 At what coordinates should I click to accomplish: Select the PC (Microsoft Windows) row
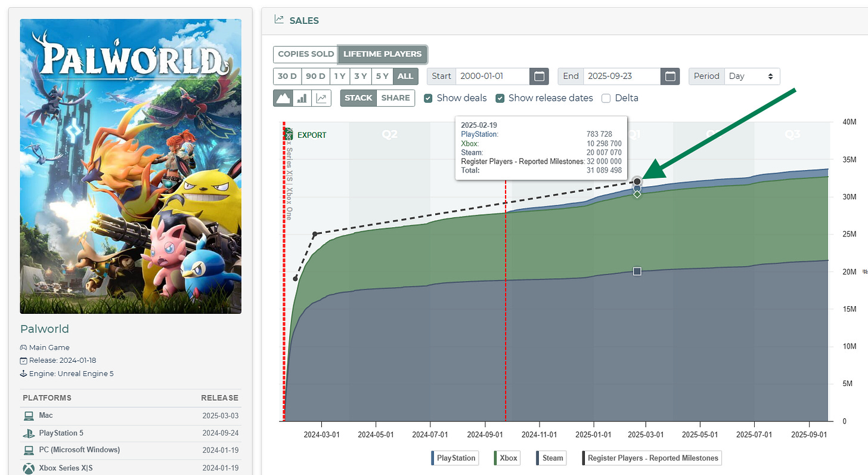point(131,451)
